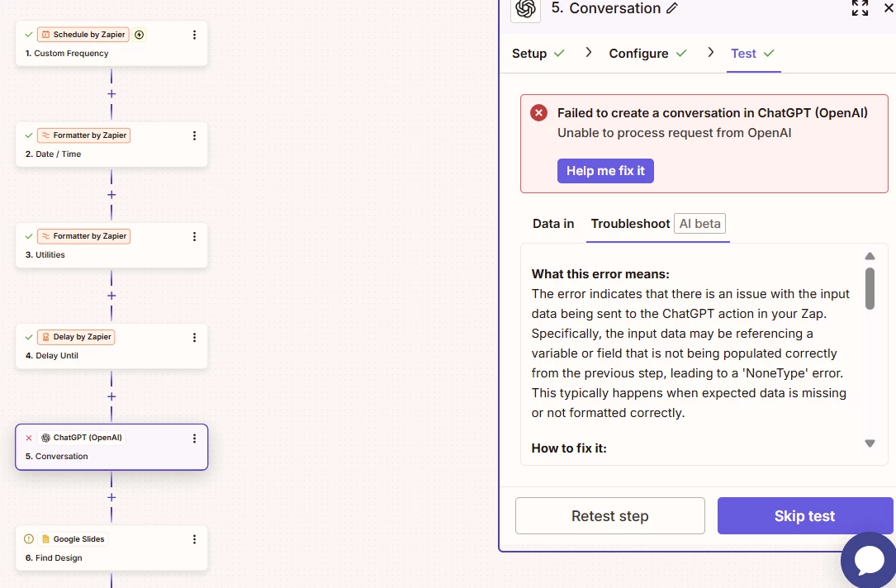
Task: Click Formatter by Zapier badge on step 2
Action: (x=83, y=135)
